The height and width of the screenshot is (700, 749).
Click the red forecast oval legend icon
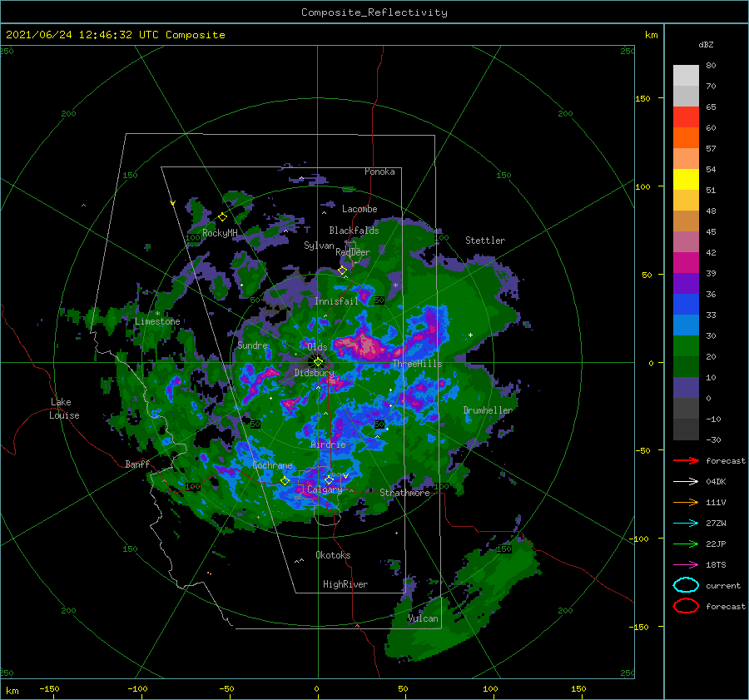point(686,606)
